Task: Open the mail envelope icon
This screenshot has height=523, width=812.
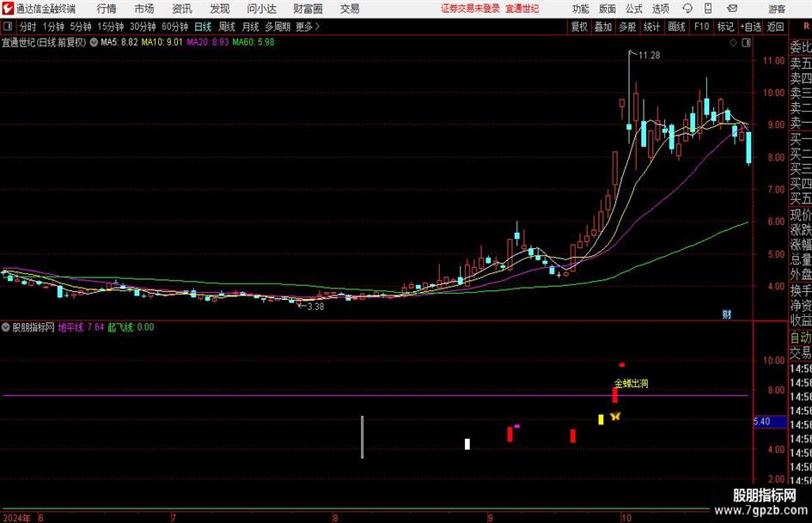Action: coord(732,9)
